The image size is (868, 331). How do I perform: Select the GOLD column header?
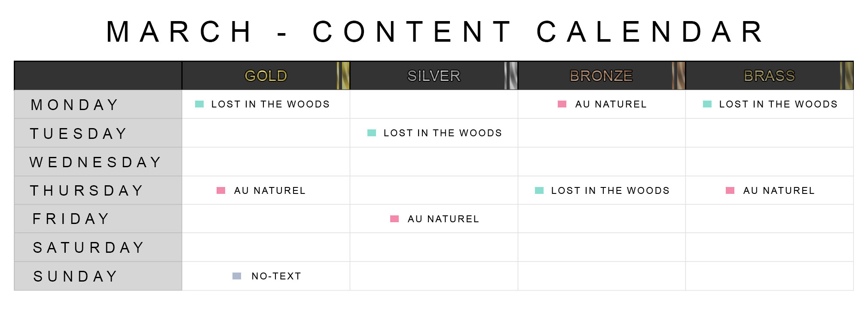(x=266, y=76)
